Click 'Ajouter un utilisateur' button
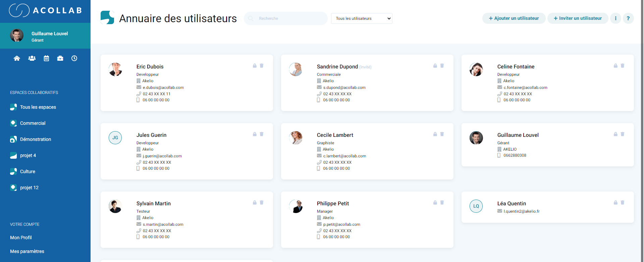The height and width of the screenshot is (262, 644). (x=514, y=18)
